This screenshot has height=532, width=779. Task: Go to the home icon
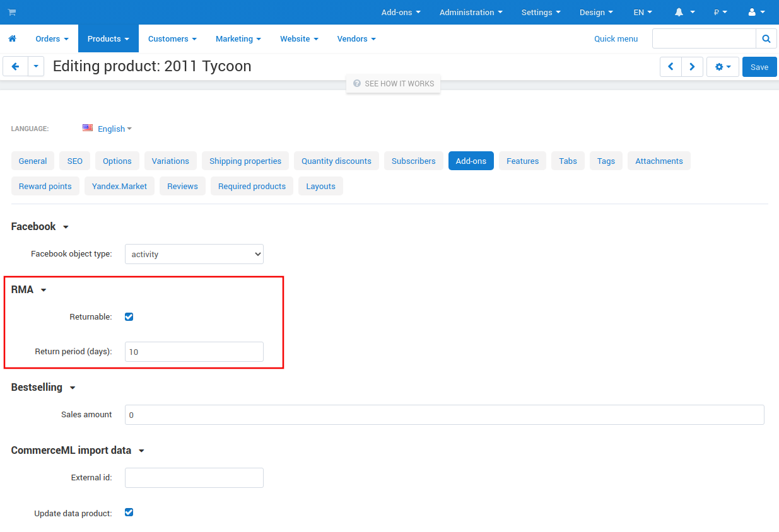pyautogui.click(x=12, y=39)
